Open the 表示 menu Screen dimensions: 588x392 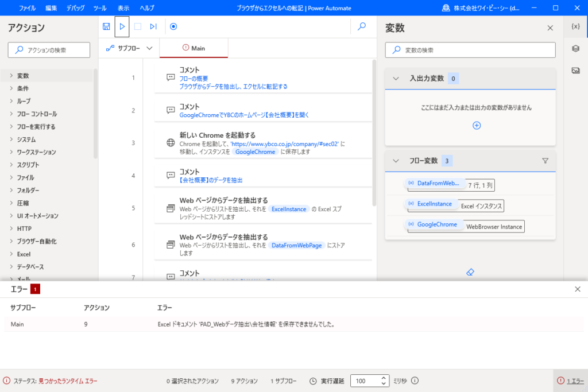pyautogui.click(x=123, y=8)
